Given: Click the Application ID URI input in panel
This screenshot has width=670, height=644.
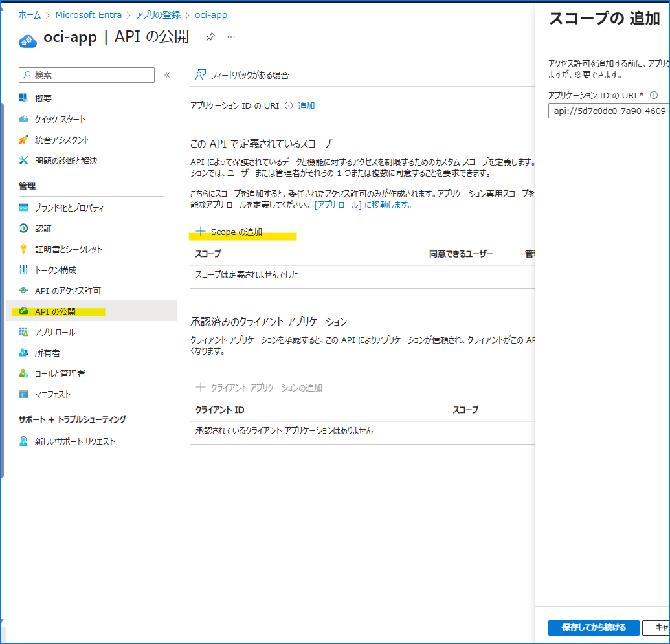Looking at the screenshot, I should click(609, 111).
